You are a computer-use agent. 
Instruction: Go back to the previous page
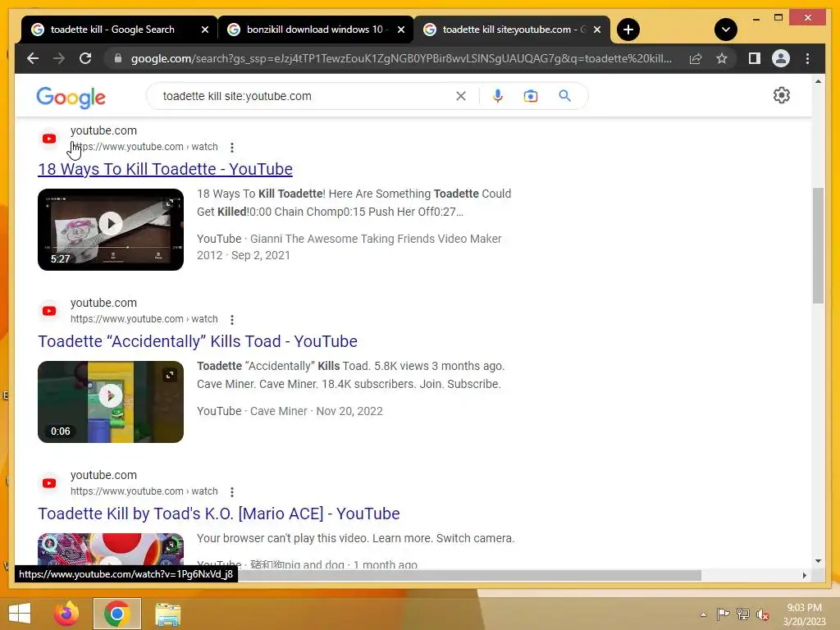[33, 58]
